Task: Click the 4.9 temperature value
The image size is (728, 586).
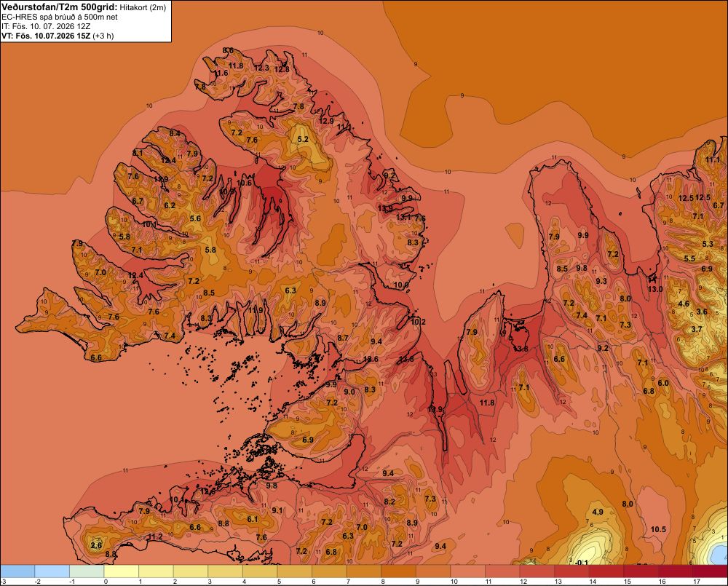Action: coord(598,512)
